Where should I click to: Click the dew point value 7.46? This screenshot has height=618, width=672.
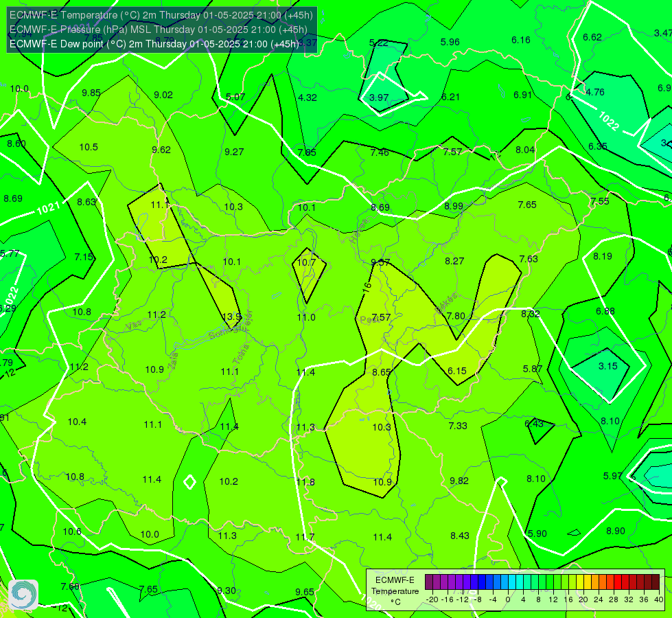click(380, 152)
